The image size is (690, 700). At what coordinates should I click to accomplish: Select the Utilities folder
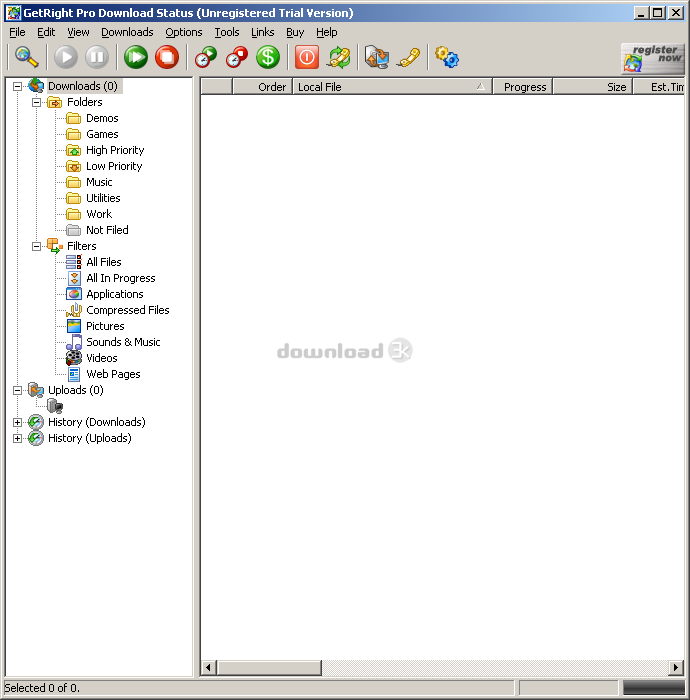(103, 198)
